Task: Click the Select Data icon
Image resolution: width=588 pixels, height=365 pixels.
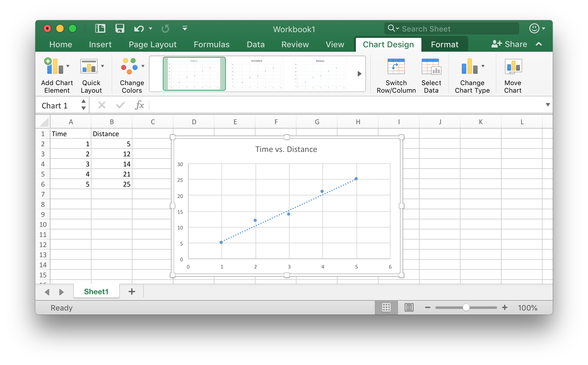Action: [431, 66]
